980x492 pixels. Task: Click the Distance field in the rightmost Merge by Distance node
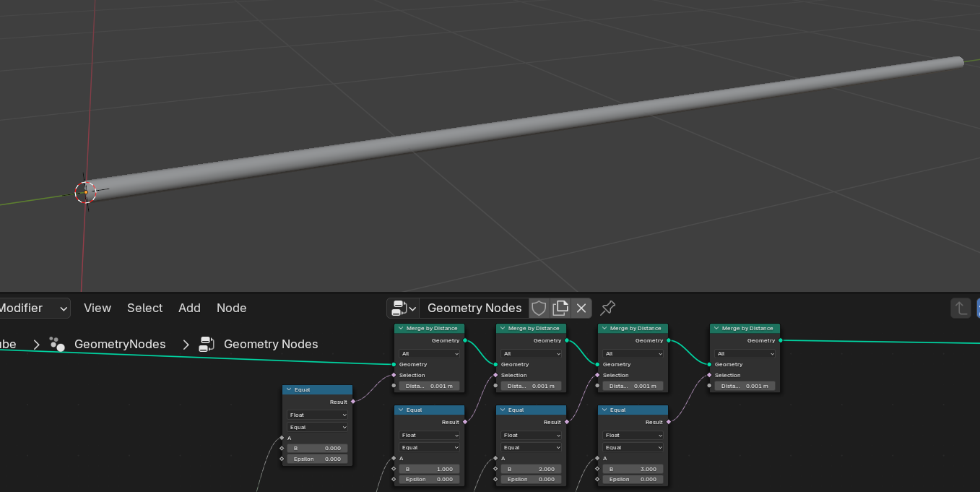pos(745,386)
